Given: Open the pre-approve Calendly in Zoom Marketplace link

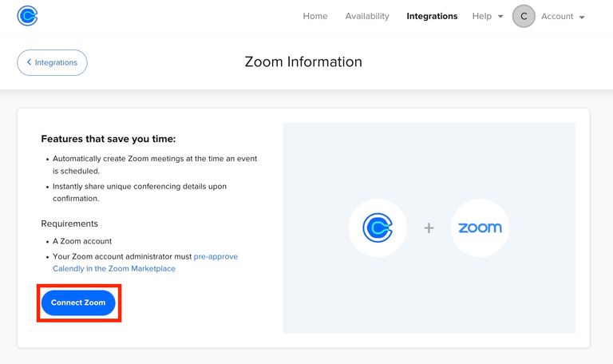Looking at the screenshot, I should pos(145,263).
